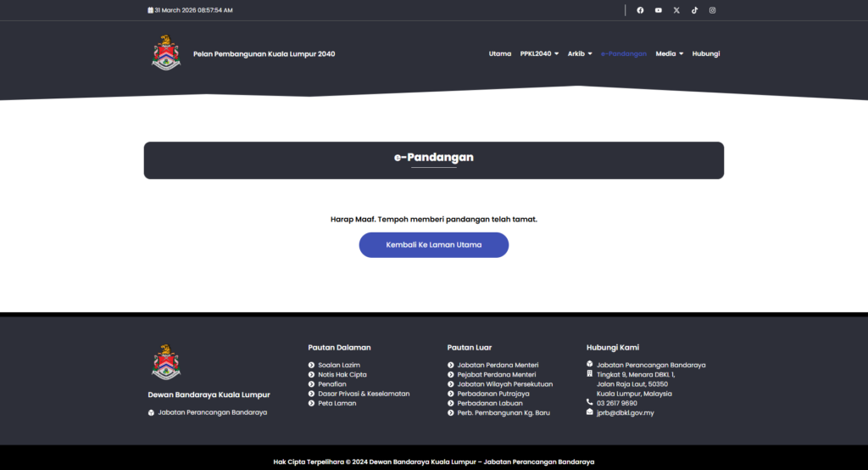Click the DBKL crest logo in header
The image size is (868, 470).
click(166, 53)
